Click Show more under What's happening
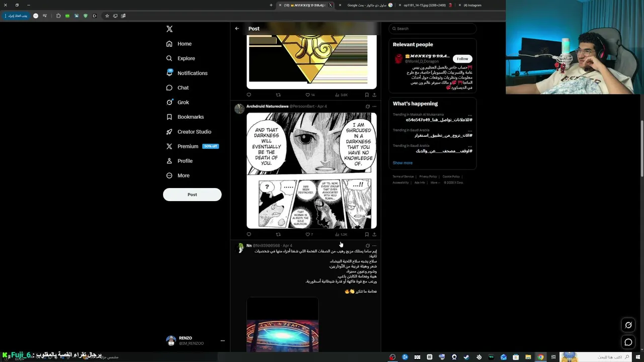This screenshot has width=644, height=362. coord(403,163)
